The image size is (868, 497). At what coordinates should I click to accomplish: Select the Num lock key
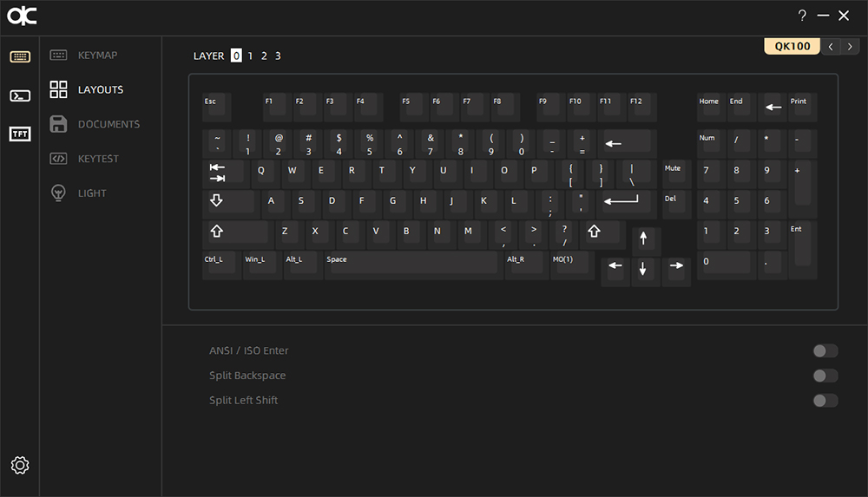pyautogui.click(x=711, y=144)
